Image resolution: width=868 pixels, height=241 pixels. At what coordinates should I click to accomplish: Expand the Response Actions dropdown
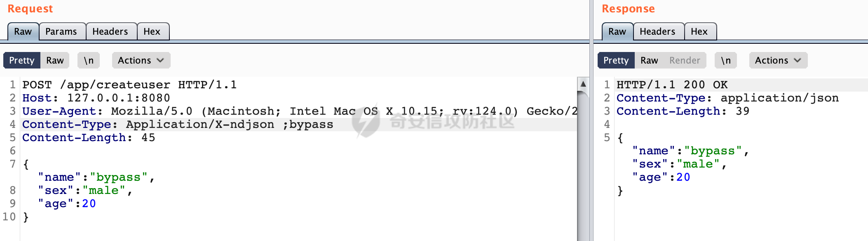pyautogui.click(x=778, y=60)
